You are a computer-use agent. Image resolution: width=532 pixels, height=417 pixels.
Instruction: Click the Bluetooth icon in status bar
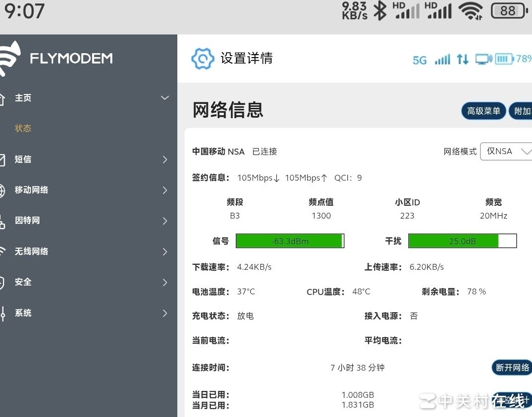coord(380,11)
